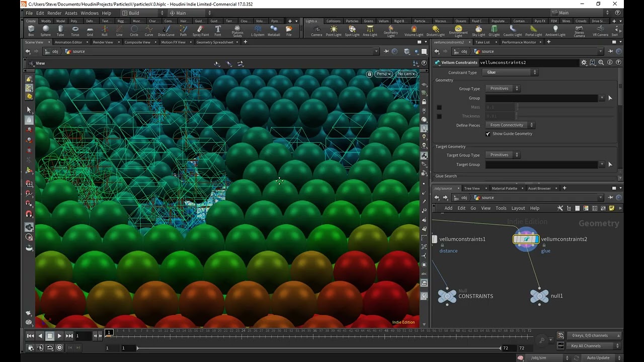Click the Play forward button
The image size is (644, 362).
pos(59,336)
